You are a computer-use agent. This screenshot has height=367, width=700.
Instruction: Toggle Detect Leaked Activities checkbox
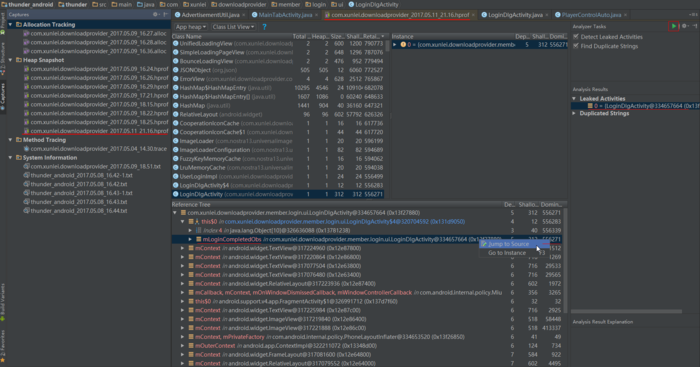(576, 37)
